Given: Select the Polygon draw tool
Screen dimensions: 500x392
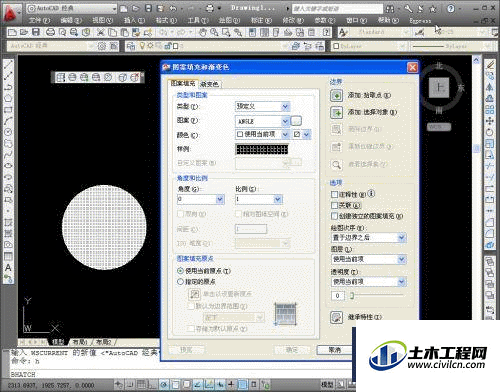Looking at the screenshot, I should click(8, 98).
